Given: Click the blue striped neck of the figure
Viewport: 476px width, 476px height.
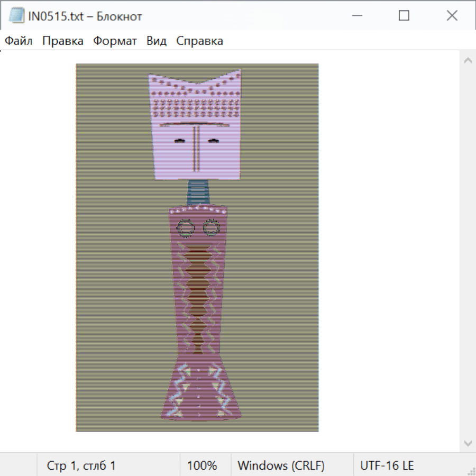Looking at the screenshot, I should 199,191.
